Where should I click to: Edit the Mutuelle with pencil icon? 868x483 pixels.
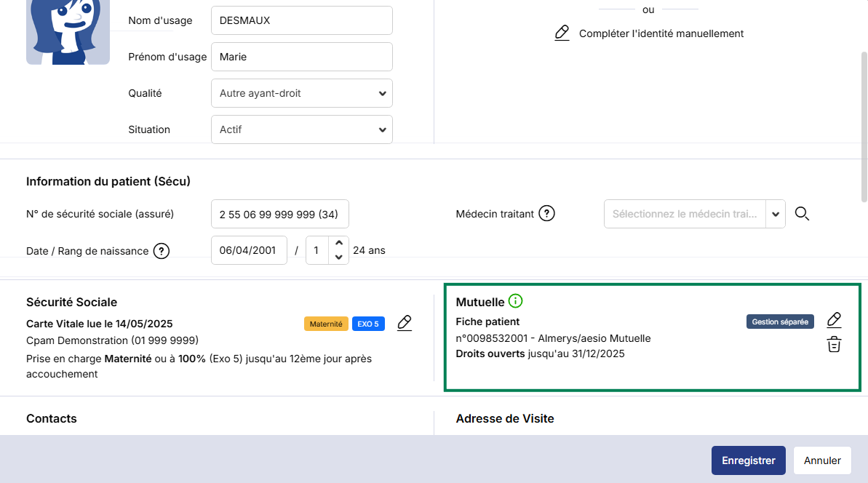[x=834, y=320]
